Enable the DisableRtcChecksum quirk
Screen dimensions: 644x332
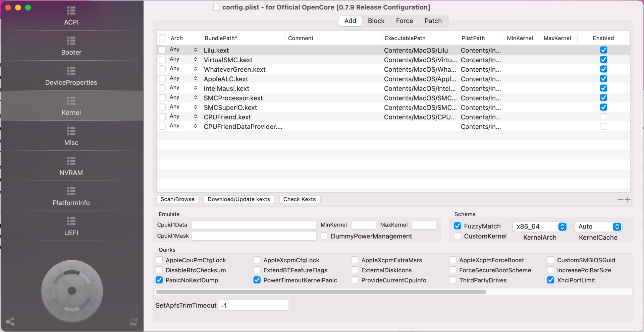[159, 270]
